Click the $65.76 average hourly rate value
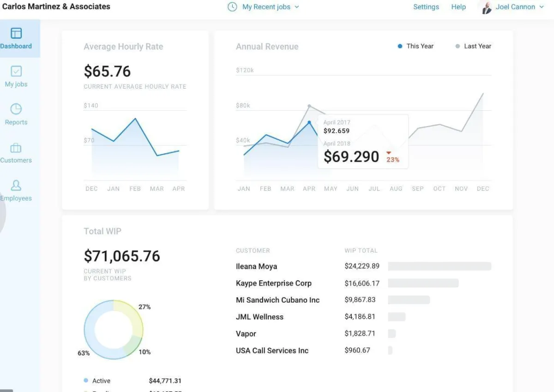 (x=107, y=72)
